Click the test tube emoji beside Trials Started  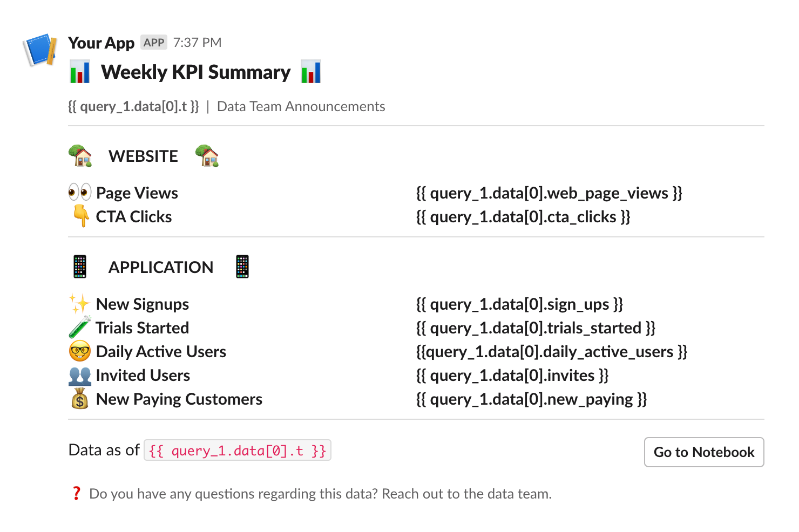click(x=80, y=328)
